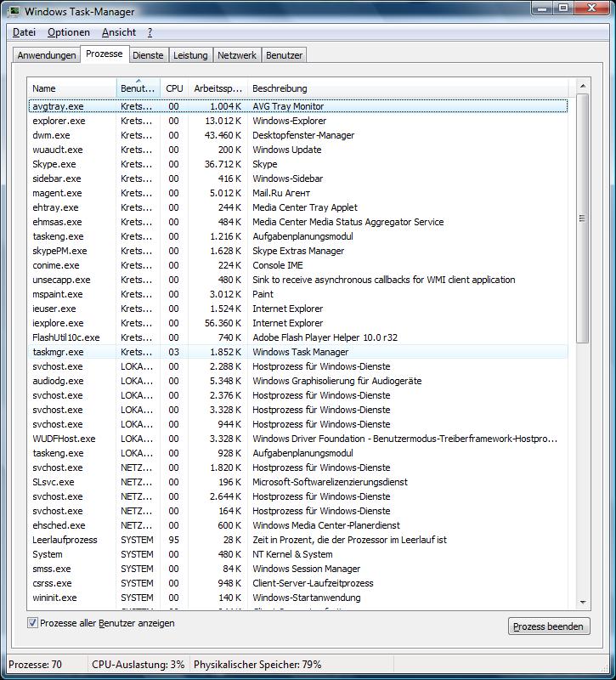
Task: Open the Ansicht menu
Action: (119, 32)
